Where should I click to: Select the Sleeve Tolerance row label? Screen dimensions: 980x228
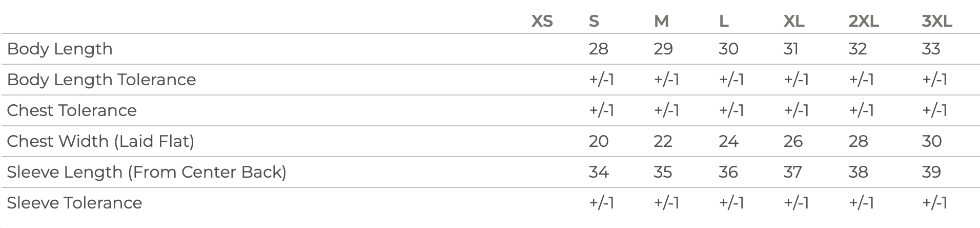pos(74,203)
